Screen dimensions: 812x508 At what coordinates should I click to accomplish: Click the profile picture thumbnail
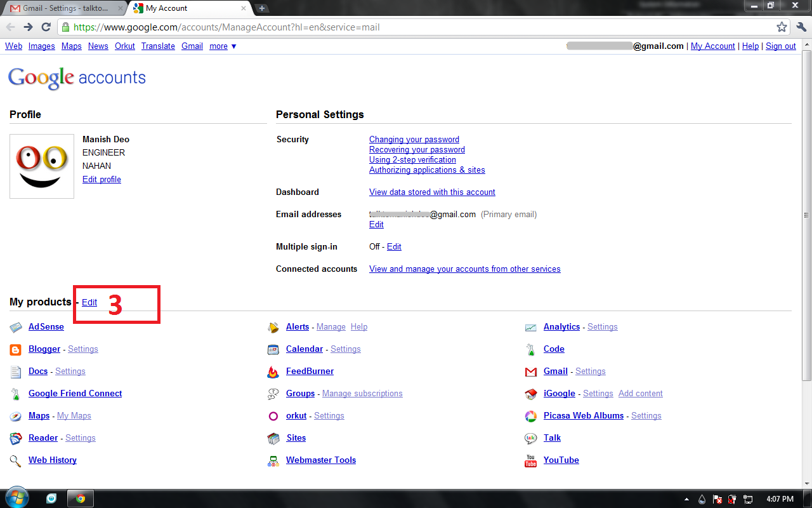tap(42, 166)
